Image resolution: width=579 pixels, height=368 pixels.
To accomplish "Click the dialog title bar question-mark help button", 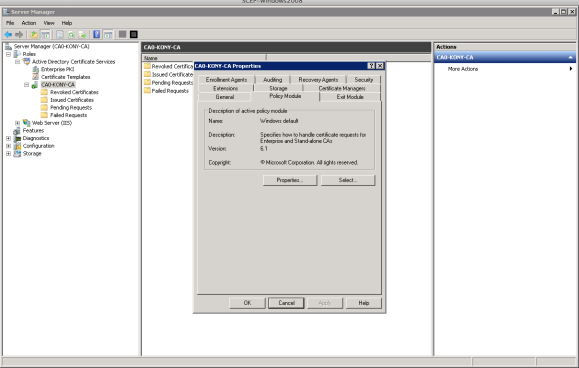I will (x=371, y=66).
